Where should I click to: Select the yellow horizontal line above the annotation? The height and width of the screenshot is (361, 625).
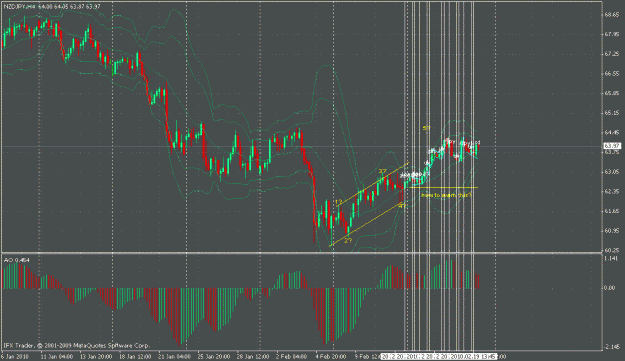443,187
